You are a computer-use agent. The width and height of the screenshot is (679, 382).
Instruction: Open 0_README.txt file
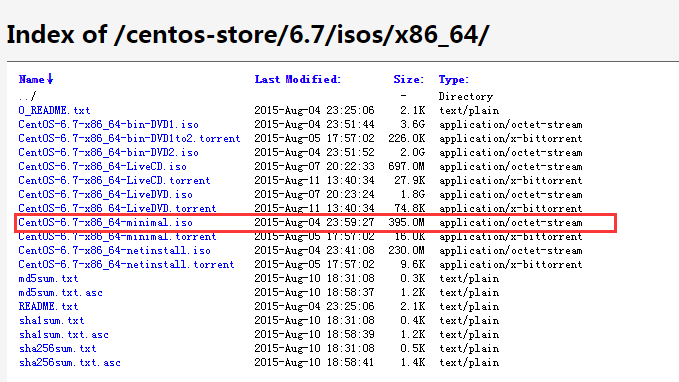[54, 110]
